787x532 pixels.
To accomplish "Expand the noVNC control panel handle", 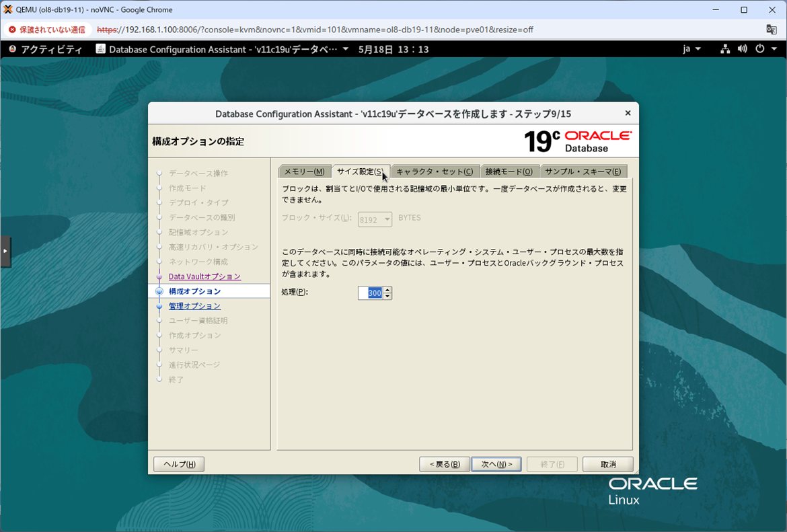I will click(5, 251).
